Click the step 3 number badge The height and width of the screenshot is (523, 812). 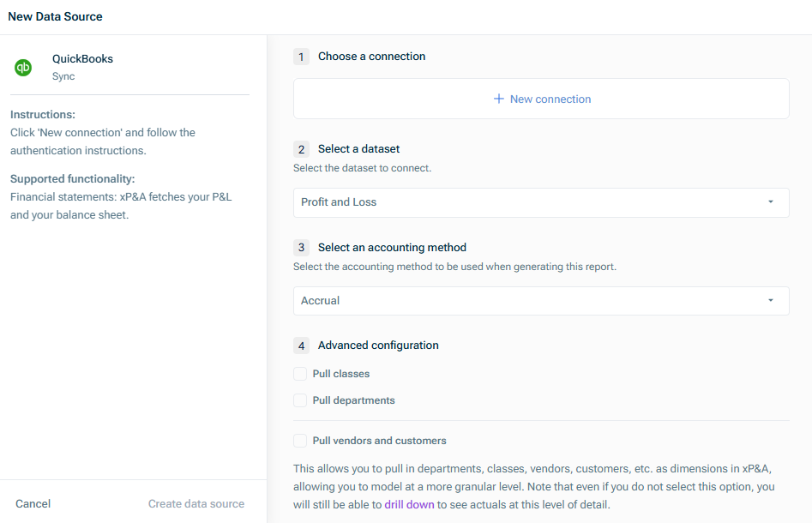[301, 248]
